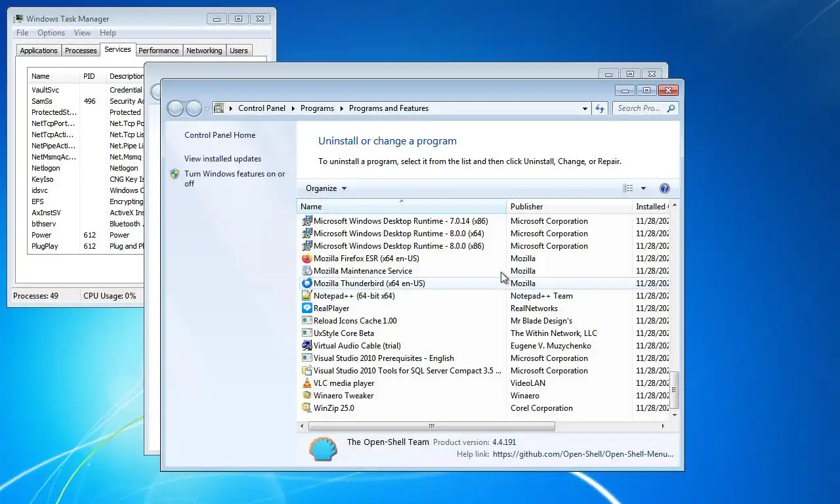This screenshot has height=504, width=840.
Task: Open Help with the question mark icon
Action: (x=664, y=188)
